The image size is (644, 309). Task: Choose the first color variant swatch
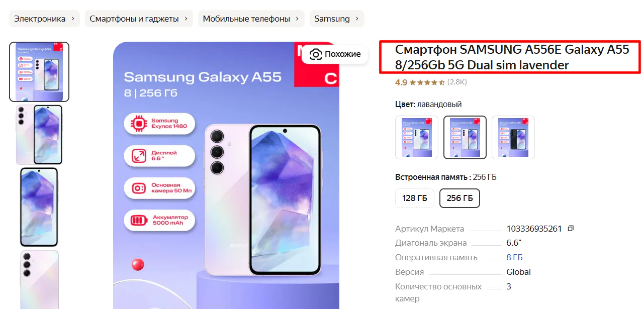417,137
